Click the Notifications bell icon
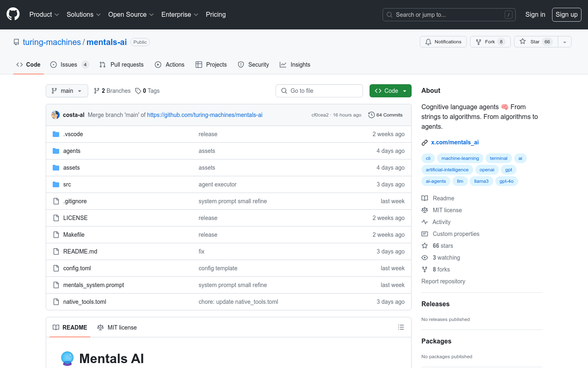This screenshot has width=588, height=368. coord(428,42)
